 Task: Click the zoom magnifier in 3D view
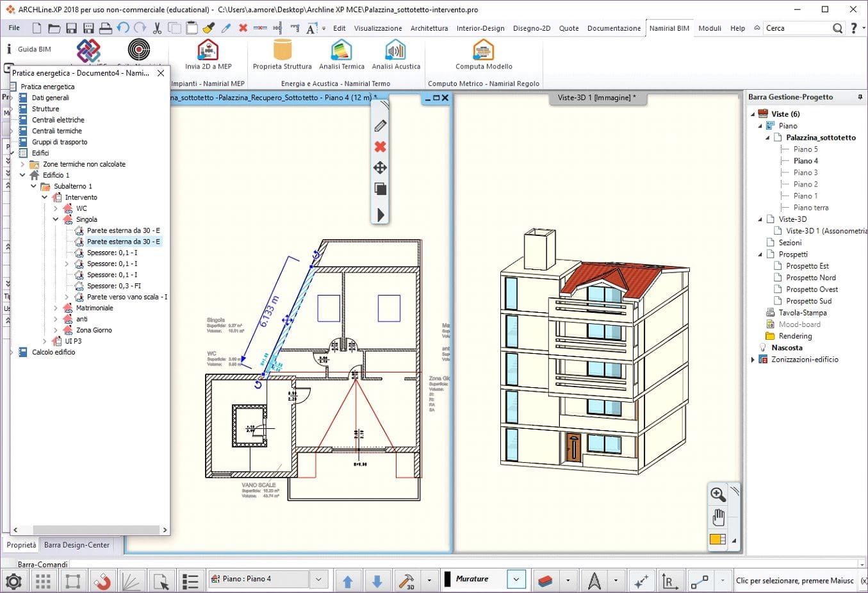coord(718,494)
